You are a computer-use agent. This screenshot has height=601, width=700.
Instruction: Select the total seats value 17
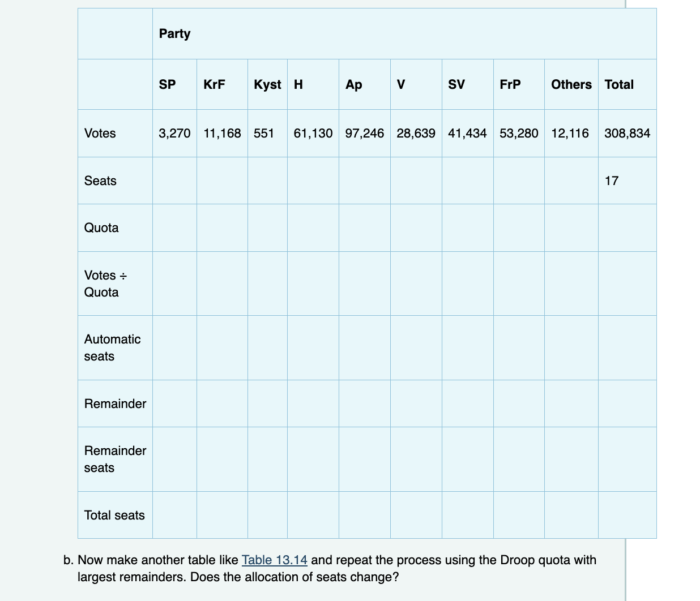612,181
